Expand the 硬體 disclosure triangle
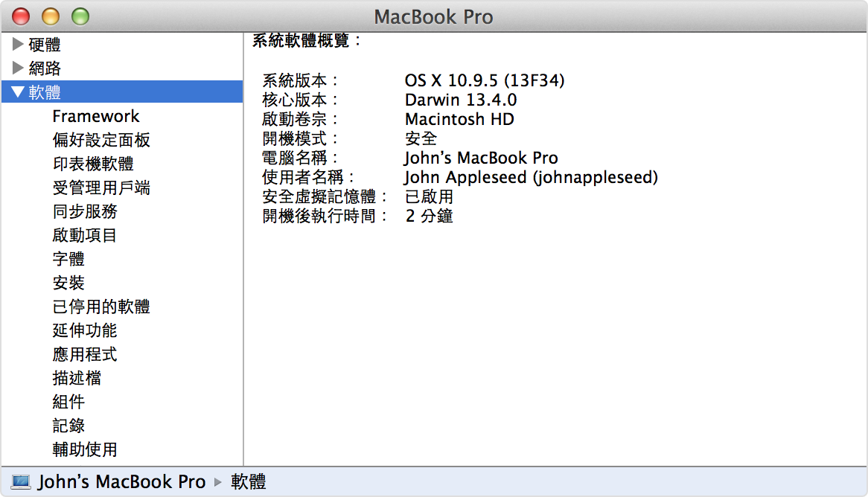 (18, 44)
